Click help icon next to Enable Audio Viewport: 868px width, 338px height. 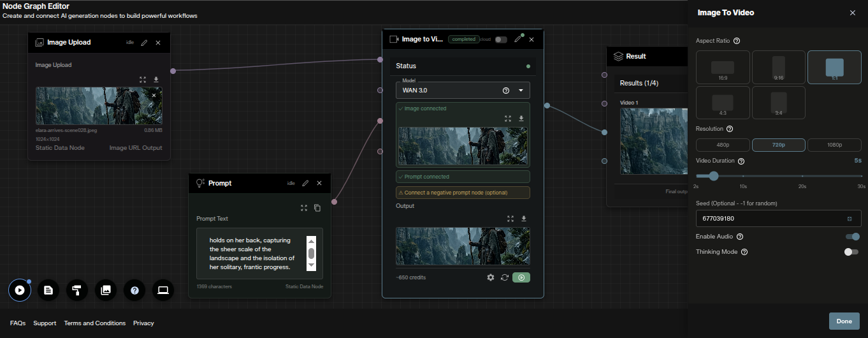point(740,237)
